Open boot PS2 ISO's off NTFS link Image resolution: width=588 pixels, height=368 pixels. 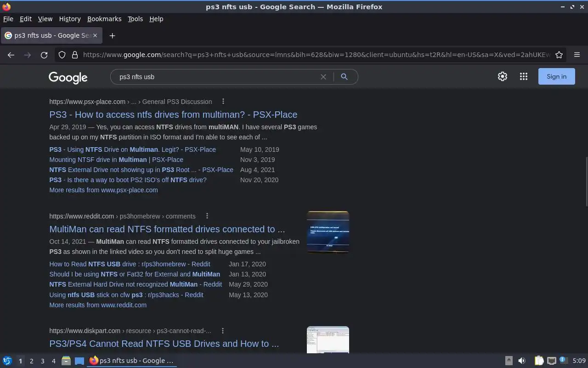pos(128,180)
